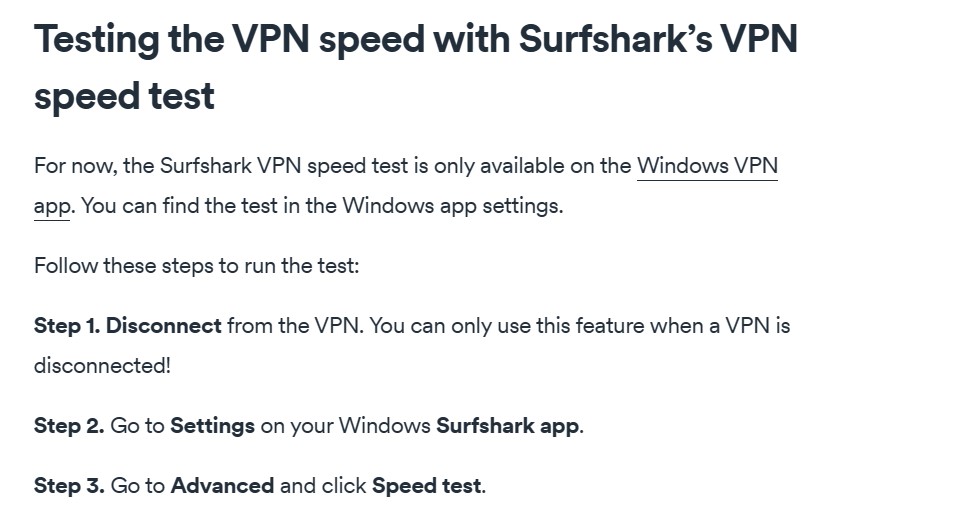Click the bold "Step 1." label
The height and width of the screenshot is (527, 955).
pos(67,326)
